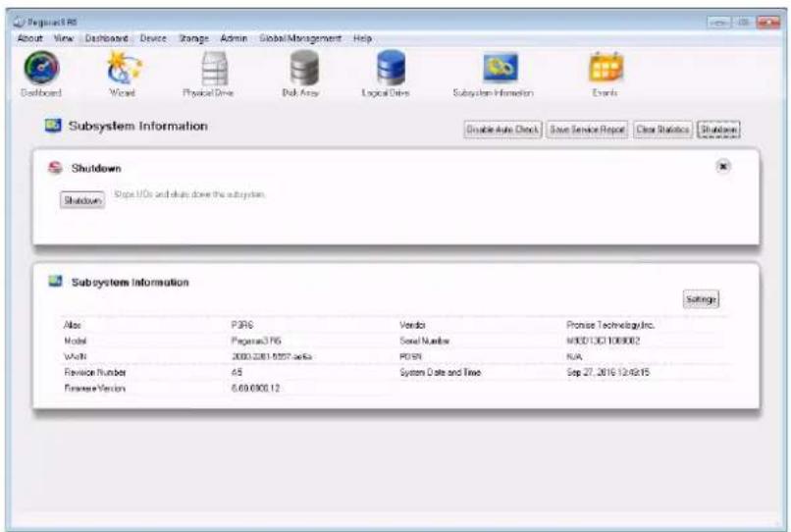
Task: Open the Dashboard gauge icon
Action: click(41, 68)
